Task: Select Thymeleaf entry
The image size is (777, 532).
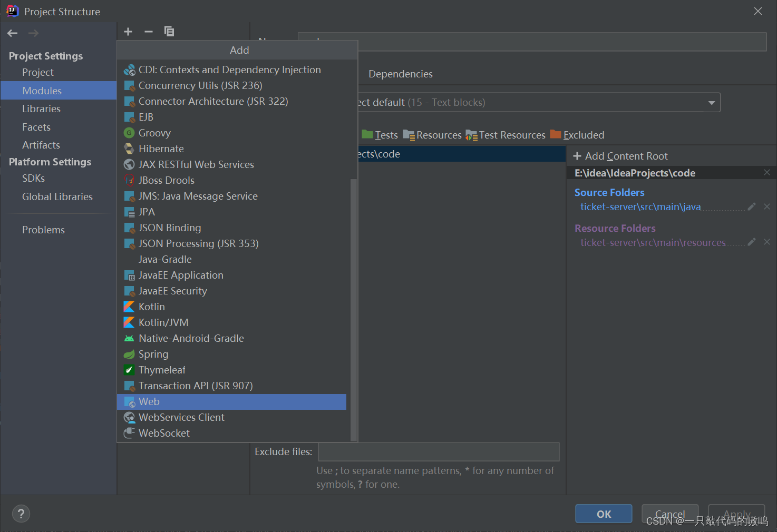Action: point(231,370)
